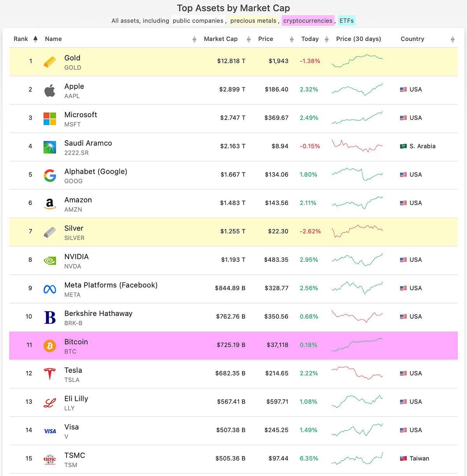Click the TSMC logo icon

click(50, 459)
